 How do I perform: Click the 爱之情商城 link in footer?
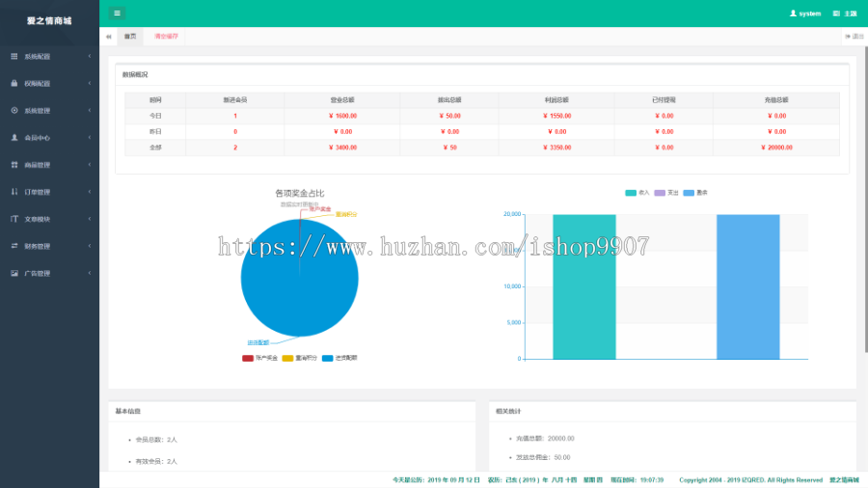click(844, 480)
